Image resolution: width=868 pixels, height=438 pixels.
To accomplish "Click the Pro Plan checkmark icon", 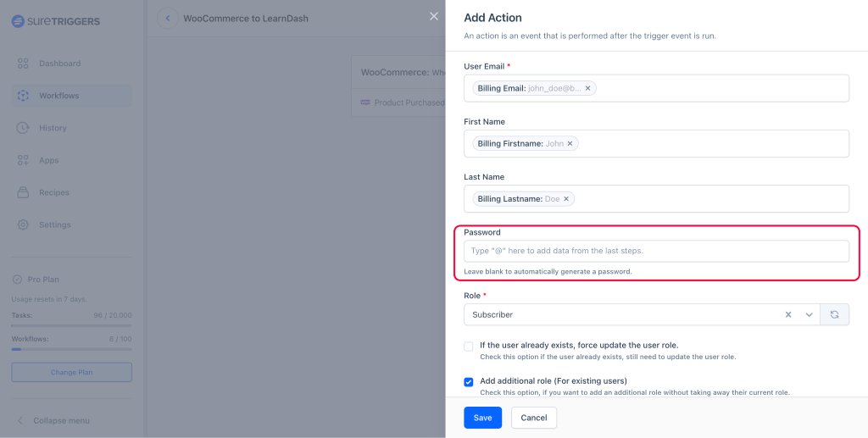I will 17,280.
